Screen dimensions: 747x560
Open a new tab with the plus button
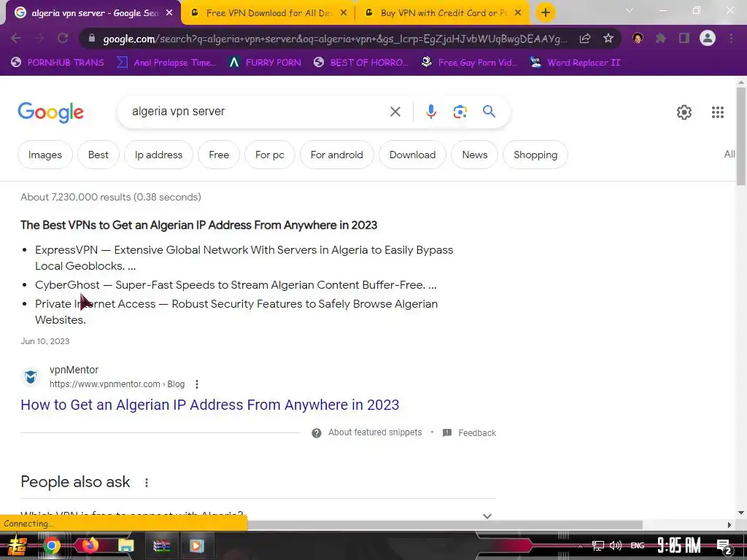(546, 13)
